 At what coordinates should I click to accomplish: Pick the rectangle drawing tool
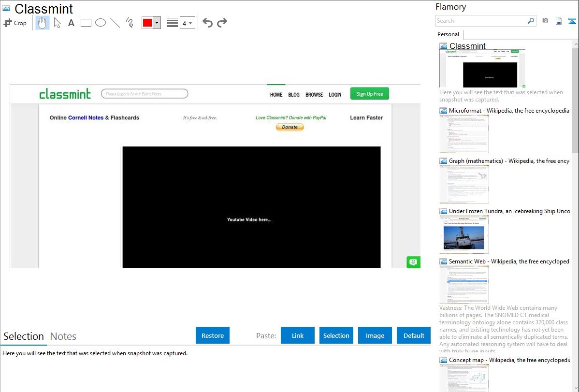[86, 23]
